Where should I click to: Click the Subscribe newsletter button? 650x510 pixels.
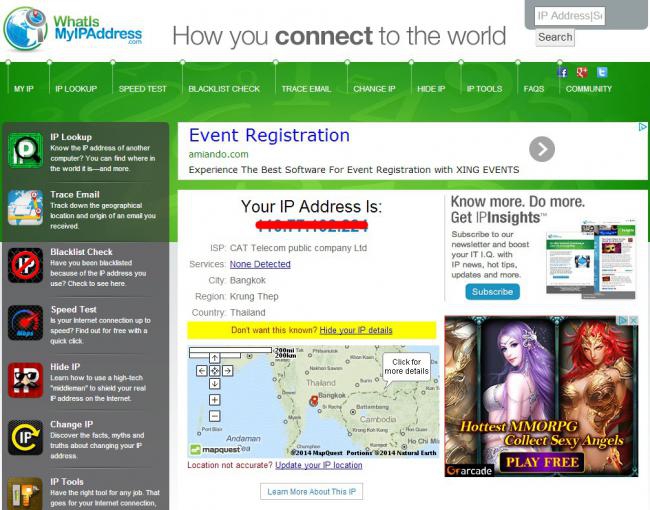pyautogui.click(x=492, y=292)
